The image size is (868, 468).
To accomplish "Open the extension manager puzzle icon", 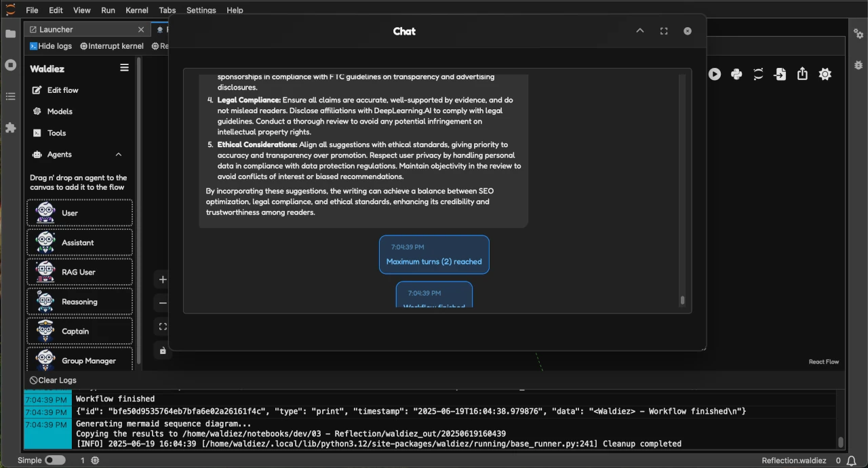I will (x=10, y=127).
